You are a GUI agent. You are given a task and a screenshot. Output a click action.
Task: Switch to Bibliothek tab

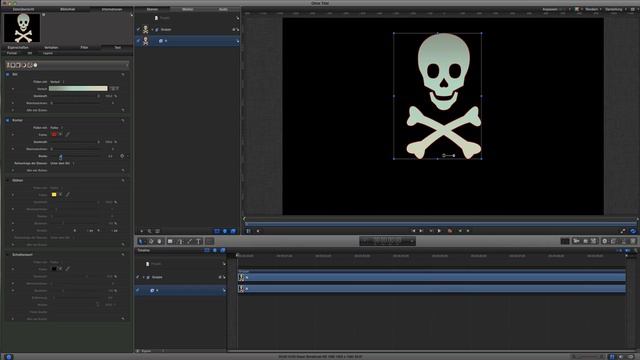tap(67, 9)
